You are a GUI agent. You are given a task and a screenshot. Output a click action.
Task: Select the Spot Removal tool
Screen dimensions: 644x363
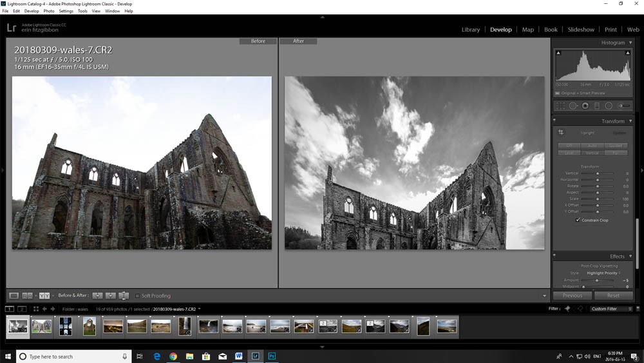(x=573, y=106)
